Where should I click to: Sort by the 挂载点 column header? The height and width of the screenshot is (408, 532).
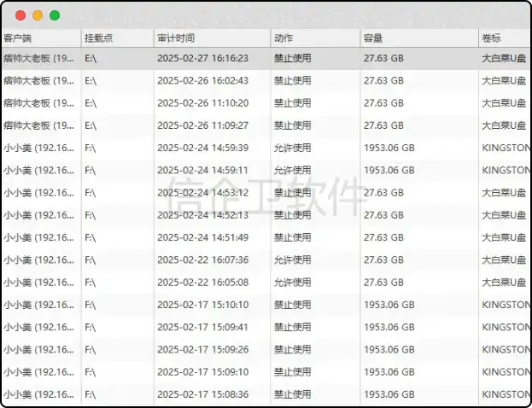coord(117,38)
